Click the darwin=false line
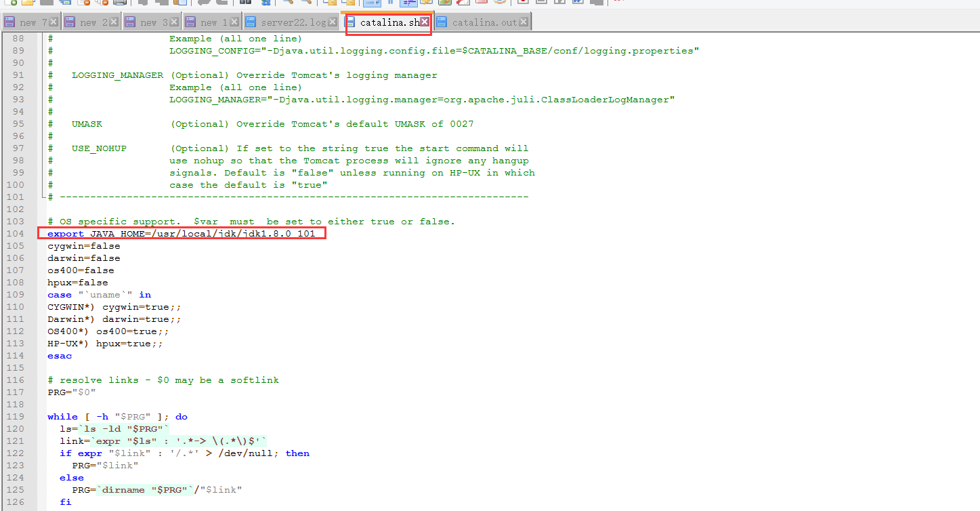Image resolution: width=980 pixels, height=511 pixels. 83,258
